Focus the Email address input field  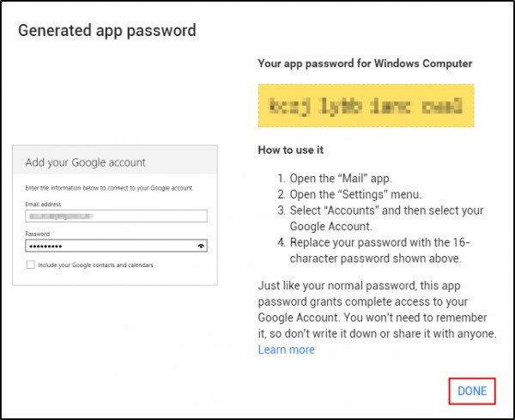[x=117, y=216]
